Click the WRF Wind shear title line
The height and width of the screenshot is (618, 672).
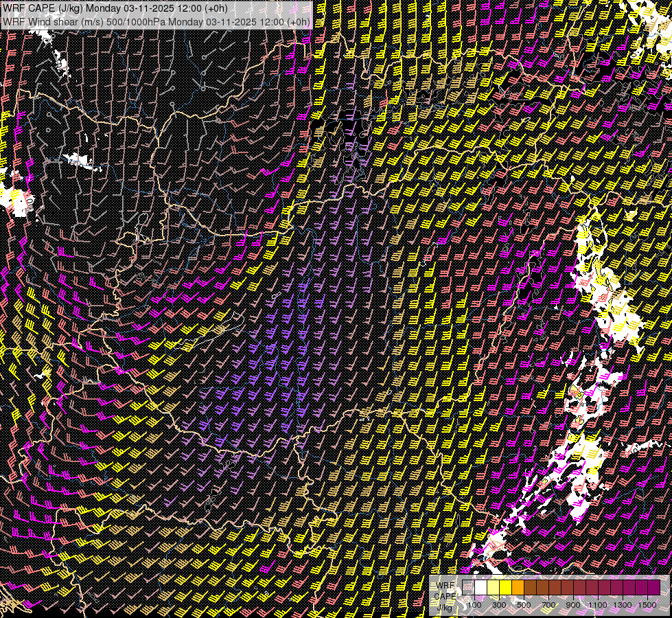(156, 21)
